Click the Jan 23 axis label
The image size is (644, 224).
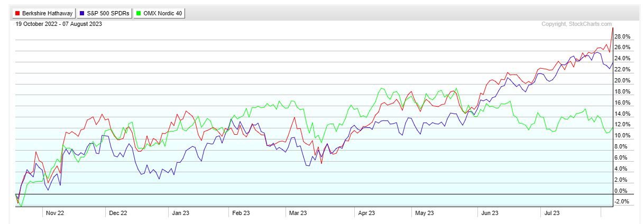[181, 213]
